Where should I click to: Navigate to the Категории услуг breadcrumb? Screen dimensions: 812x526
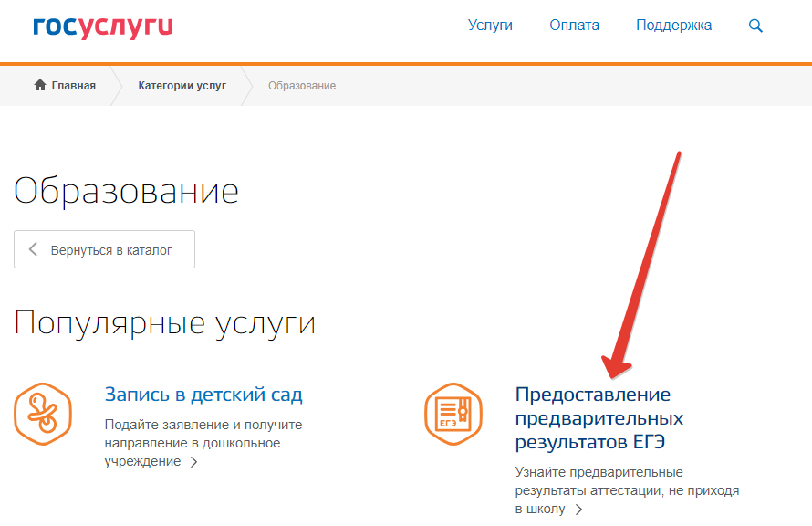[x=182, y=86]
